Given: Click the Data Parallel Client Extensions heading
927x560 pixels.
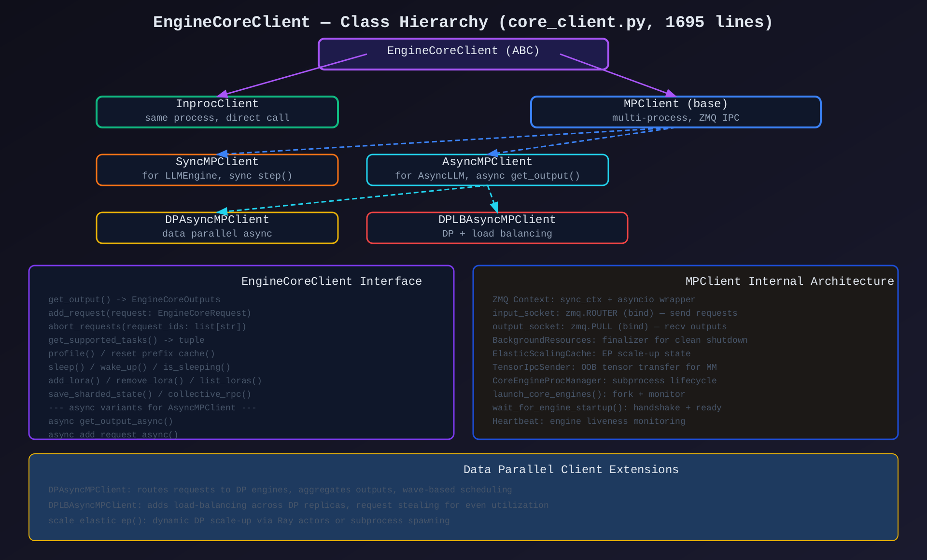Looking at the screenshot, I should point(571,469).
